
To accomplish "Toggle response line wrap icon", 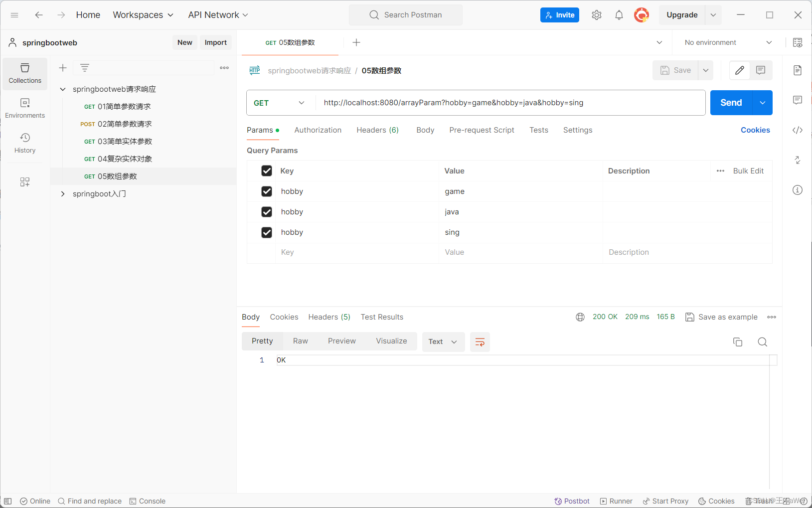I will click(x=480, y=342).
